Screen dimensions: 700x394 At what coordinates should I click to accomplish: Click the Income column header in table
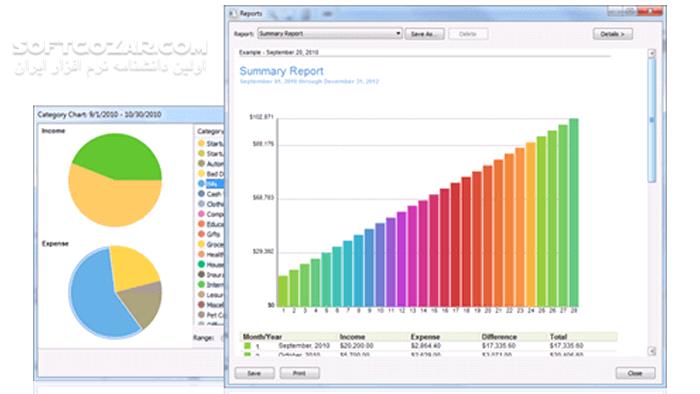coord(353,337)
